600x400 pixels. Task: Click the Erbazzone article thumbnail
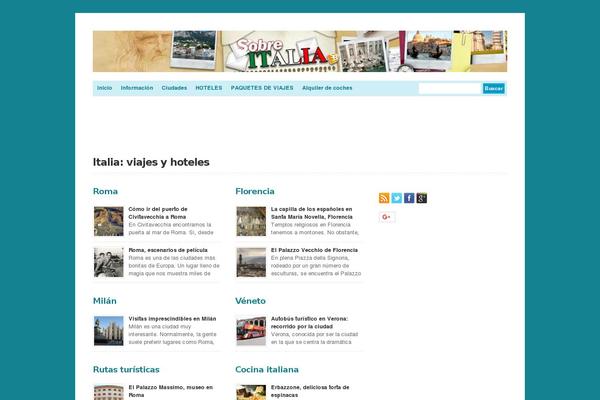tap(251, 392)
